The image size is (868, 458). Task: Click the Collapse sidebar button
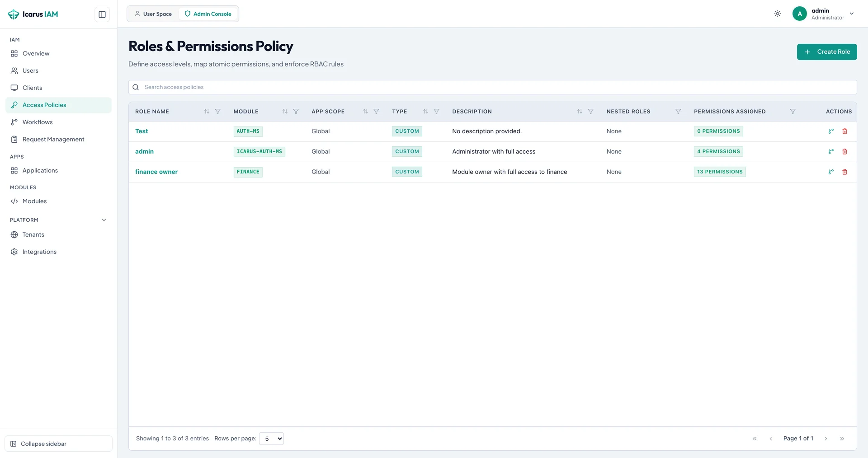[x=58, y=444]
